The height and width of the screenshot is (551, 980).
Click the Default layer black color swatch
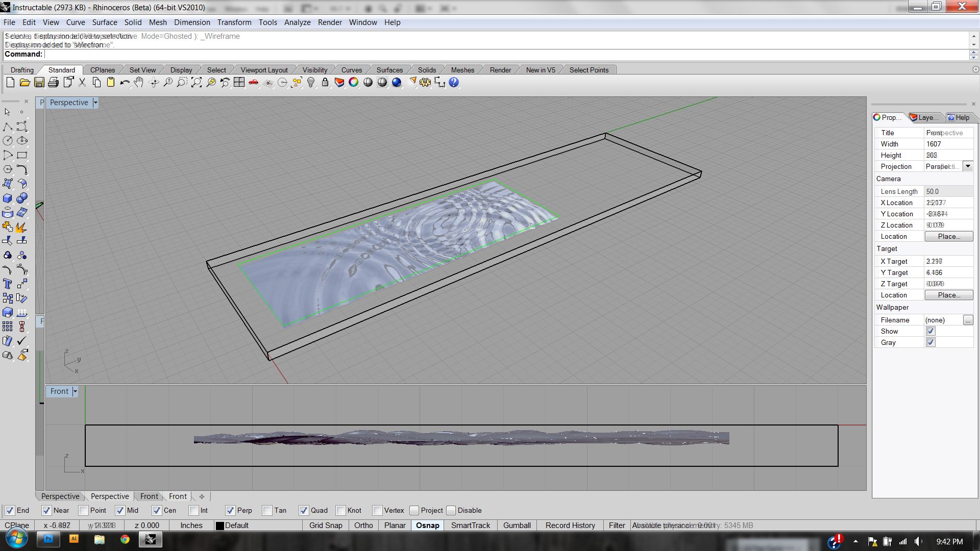click(220, 526)
